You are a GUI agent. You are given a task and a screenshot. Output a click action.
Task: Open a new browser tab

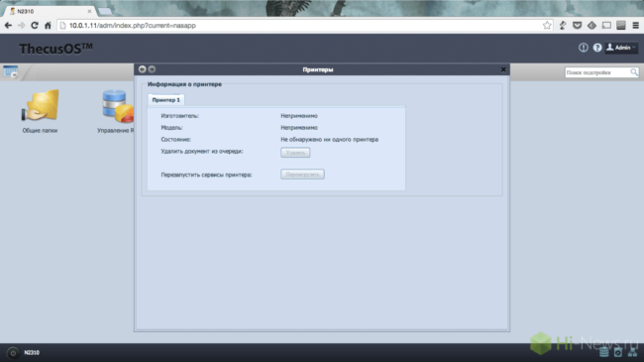click(105, 11)
